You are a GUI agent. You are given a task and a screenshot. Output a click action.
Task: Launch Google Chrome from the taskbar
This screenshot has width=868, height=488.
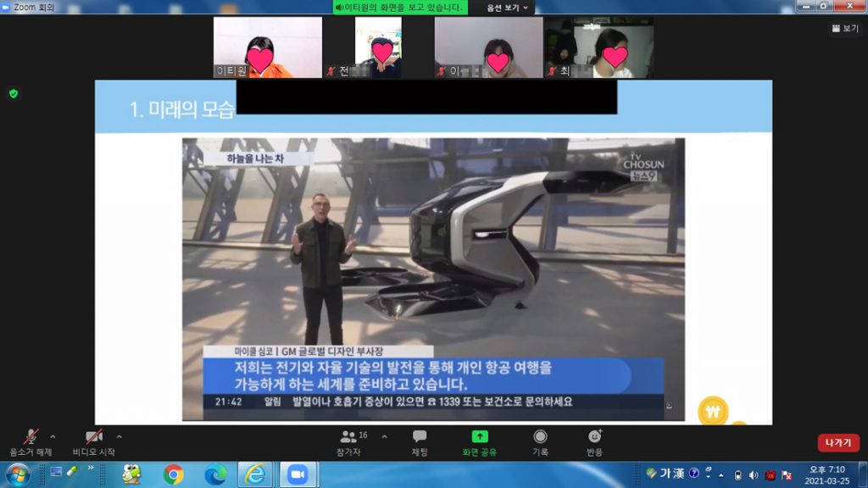[174, 474]
